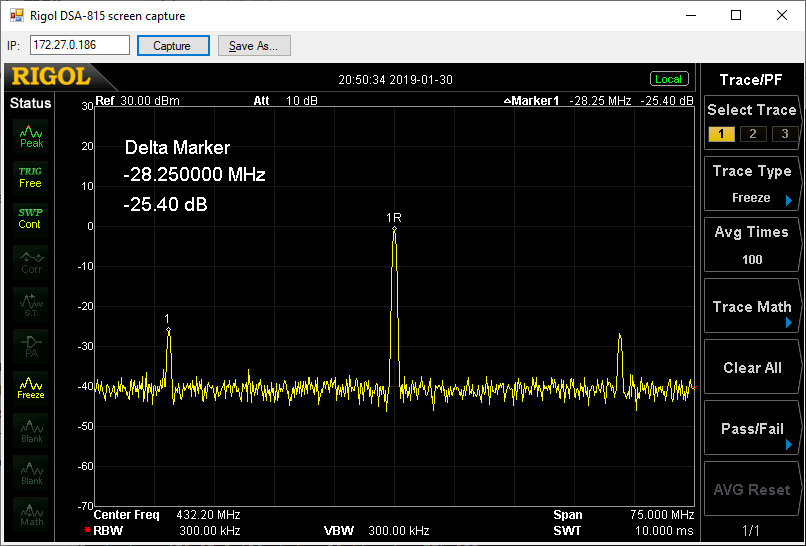The width and height of the screenshot is (806, 546).
Task: Open the Trace Type submenu
Action: click(x=752, y=184)
